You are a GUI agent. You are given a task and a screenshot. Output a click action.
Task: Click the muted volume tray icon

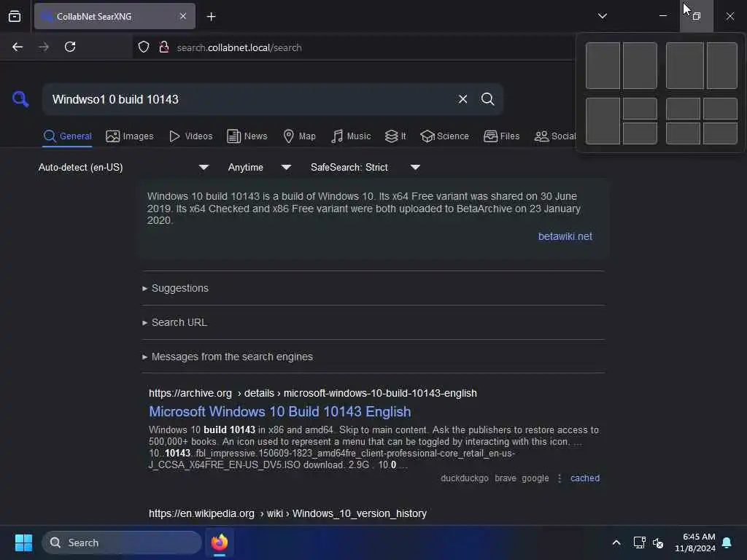pos(658,542)
